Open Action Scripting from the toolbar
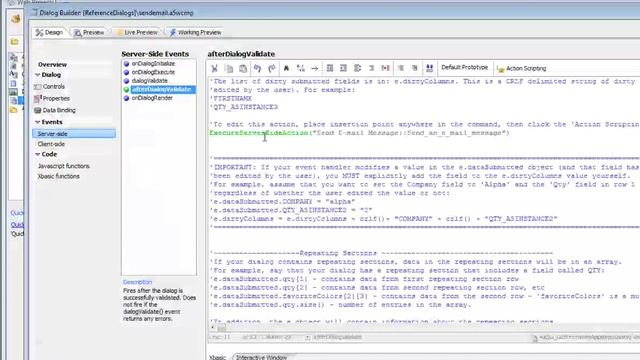640x360 pixels. (x=522, y=69)
